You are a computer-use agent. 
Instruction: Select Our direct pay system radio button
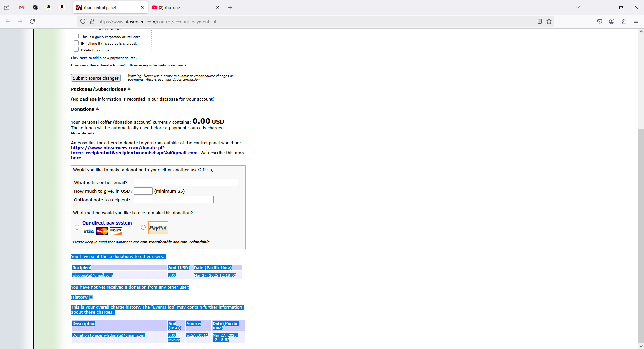[77, 227]
